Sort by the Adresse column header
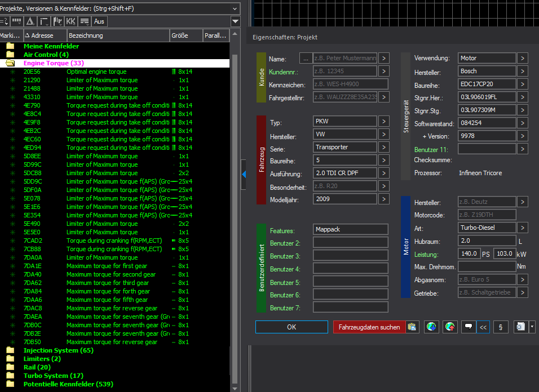The height and width of the screenshot is (392, 539). tap(39, 35)
